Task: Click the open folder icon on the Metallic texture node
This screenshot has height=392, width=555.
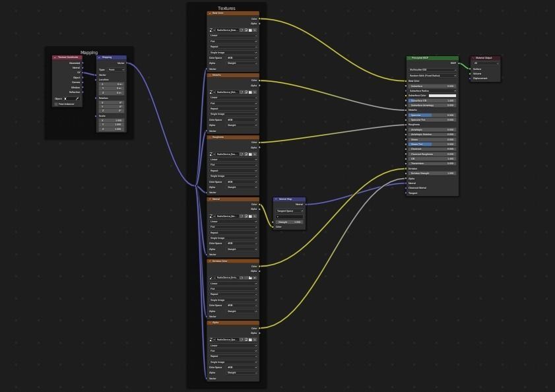Action: click(250, 92)
